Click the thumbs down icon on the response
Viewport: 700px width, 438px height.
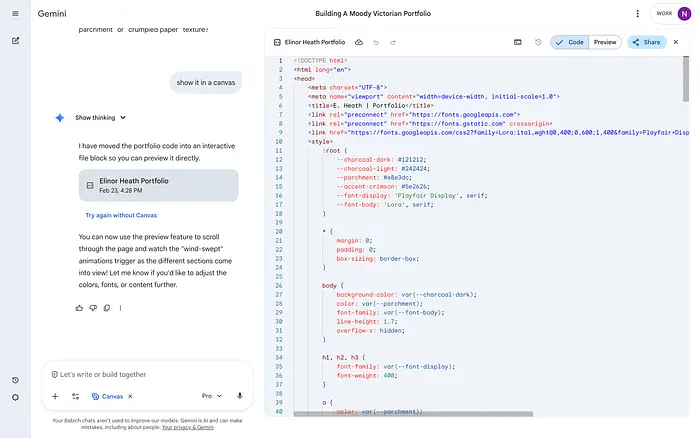pyautogui.click(x=93, y=308)
